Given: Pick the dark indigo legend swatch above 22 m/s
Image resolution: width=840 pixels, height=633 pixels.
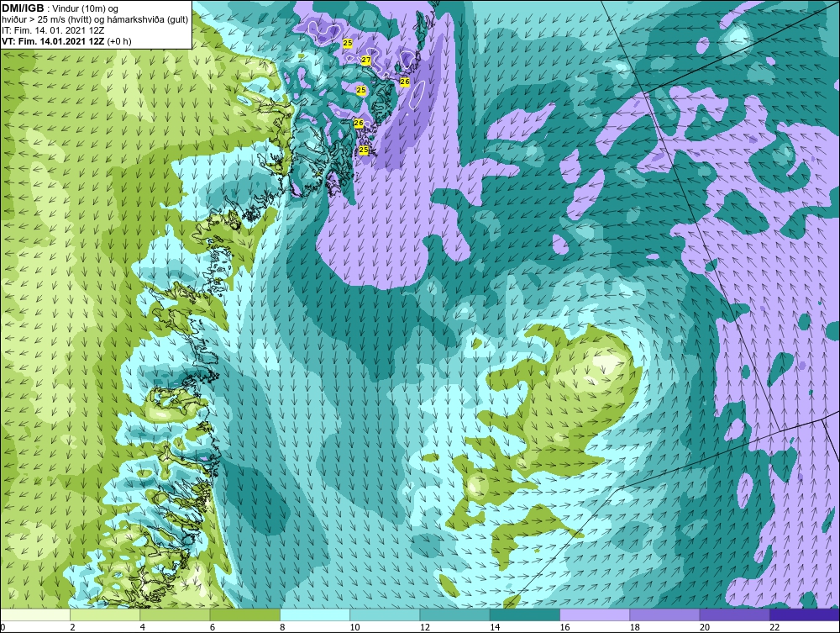Looking at the screenshot, I should tap(805, 615).
